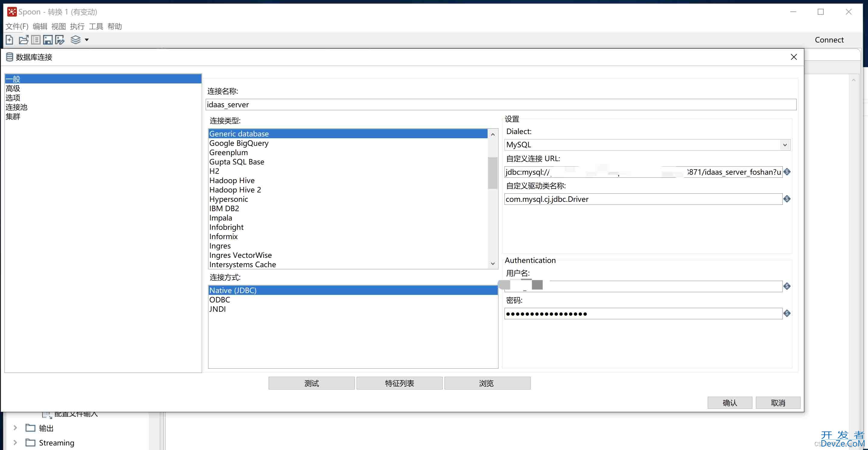This screenshot has height=450, width=868.
Task: Select Infobright connection type
Action: (348, 227)
